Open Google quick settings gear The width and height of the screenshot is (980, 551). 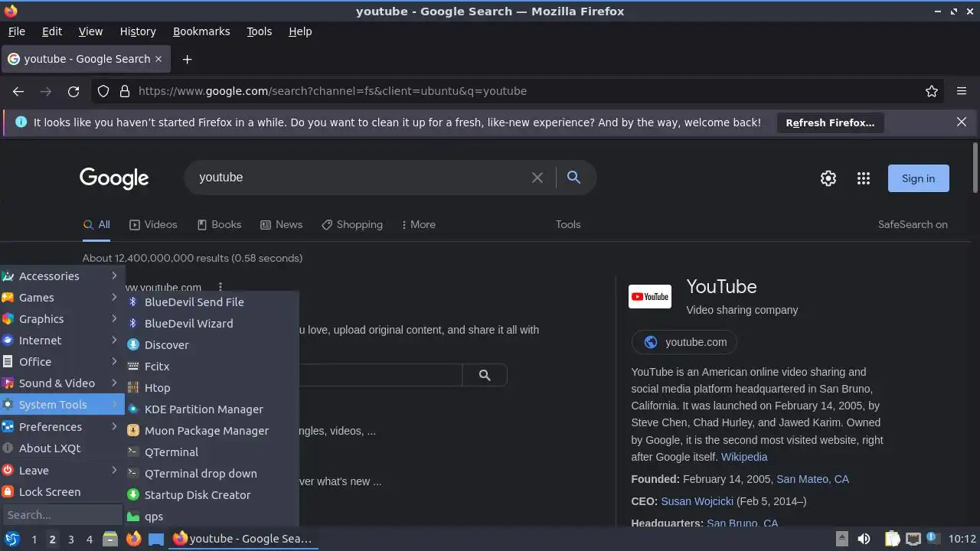tap(828, 178)
